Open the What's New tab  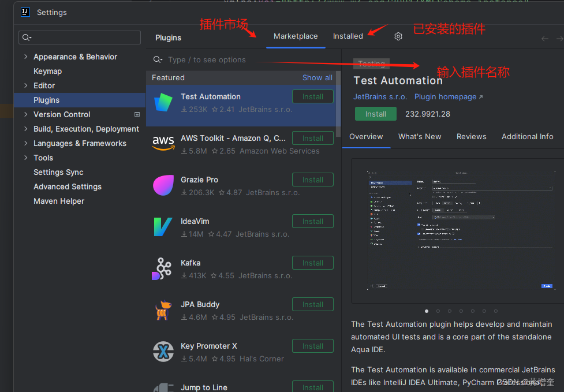pos(420,137)
